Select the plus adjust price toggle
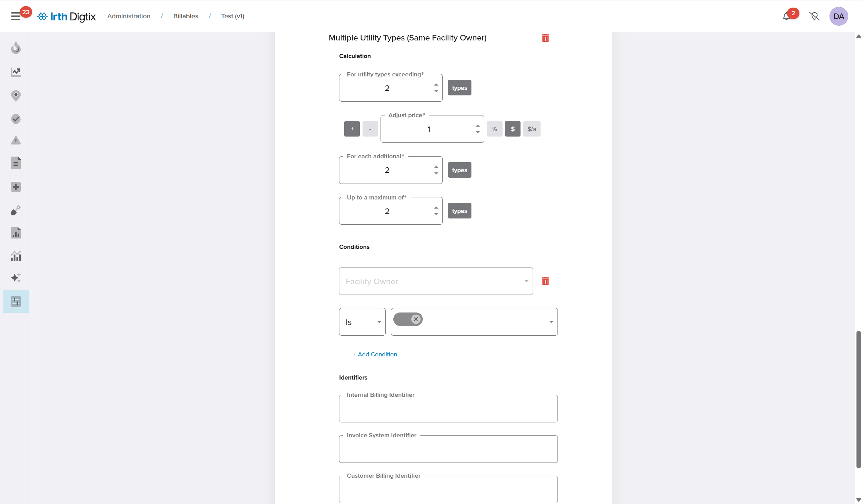This screenshot has height=504, width=862. [352, 129]
